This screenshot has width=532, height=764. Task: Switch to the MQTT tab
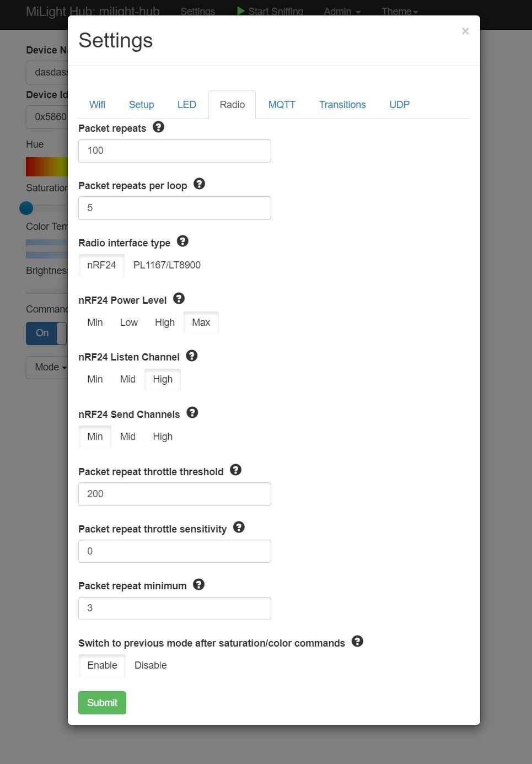point(282,105)
